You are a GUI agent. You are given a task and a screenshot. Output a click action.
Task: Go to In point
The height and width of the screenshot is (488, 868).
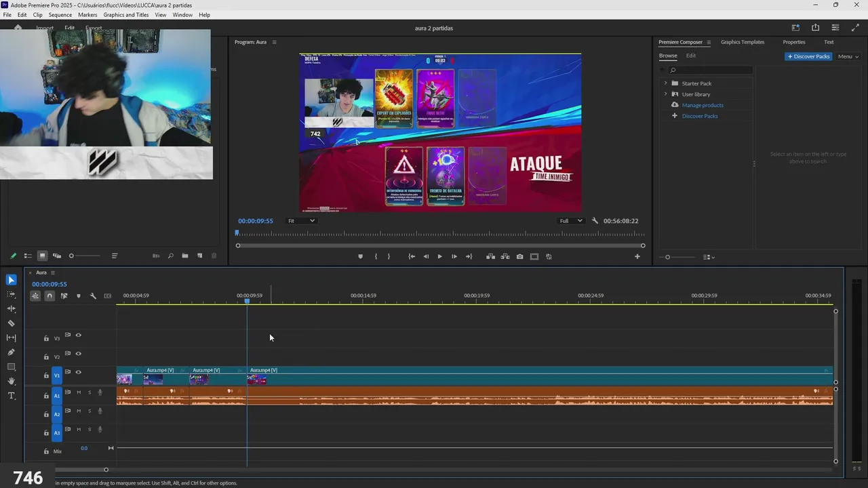pos(412,256)
